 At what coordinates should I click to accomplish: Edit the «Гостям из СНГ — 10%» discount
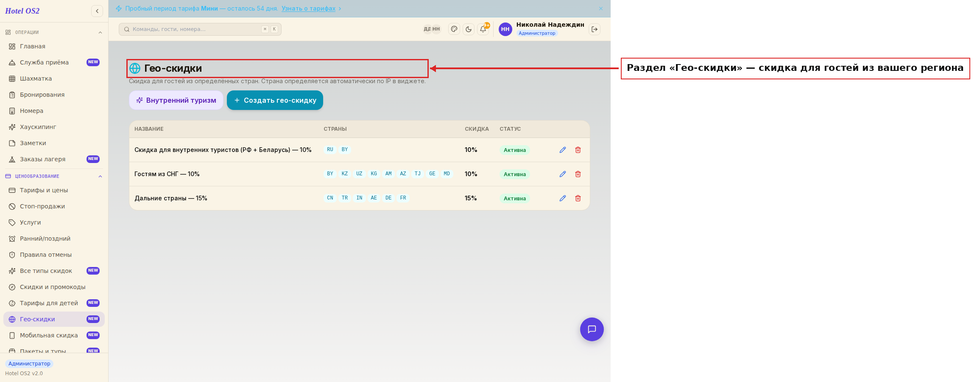[563, 174]
